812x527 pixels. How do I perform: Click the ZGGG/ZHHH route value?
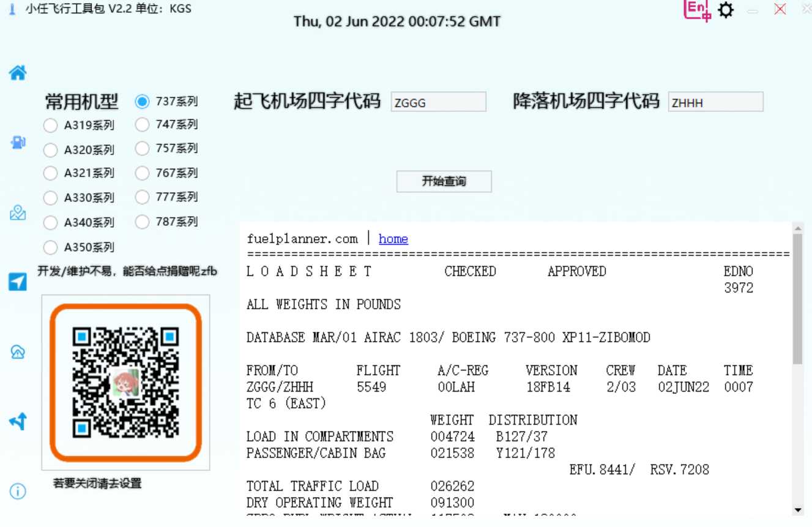coord(280,387)
